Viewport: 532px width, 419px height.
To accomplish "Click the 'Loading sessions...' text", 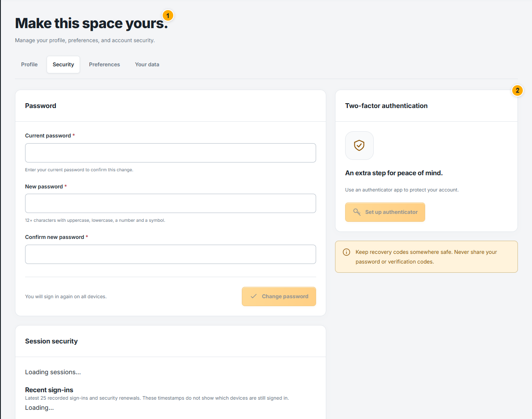I will [x=53, y=372].
